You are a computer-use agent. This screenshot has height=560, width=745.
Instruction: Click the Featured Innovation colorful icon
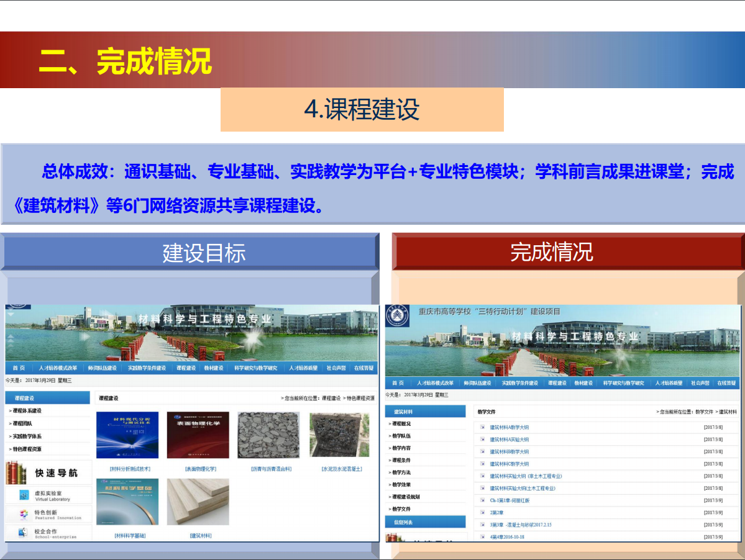pyautogui.click(x=24, y=514)
